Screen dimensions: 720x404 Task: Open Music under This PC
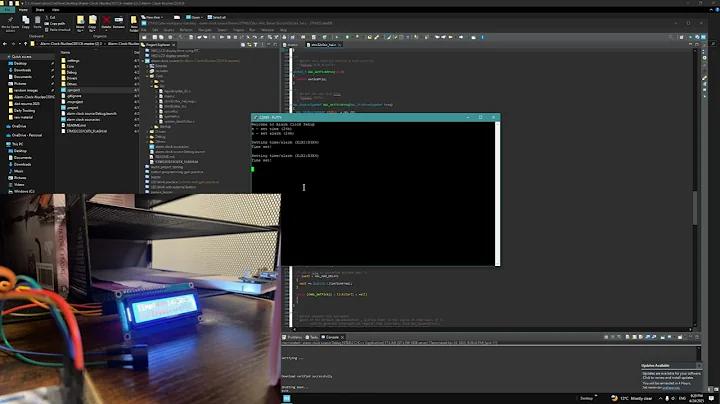[x=18, y=171]
